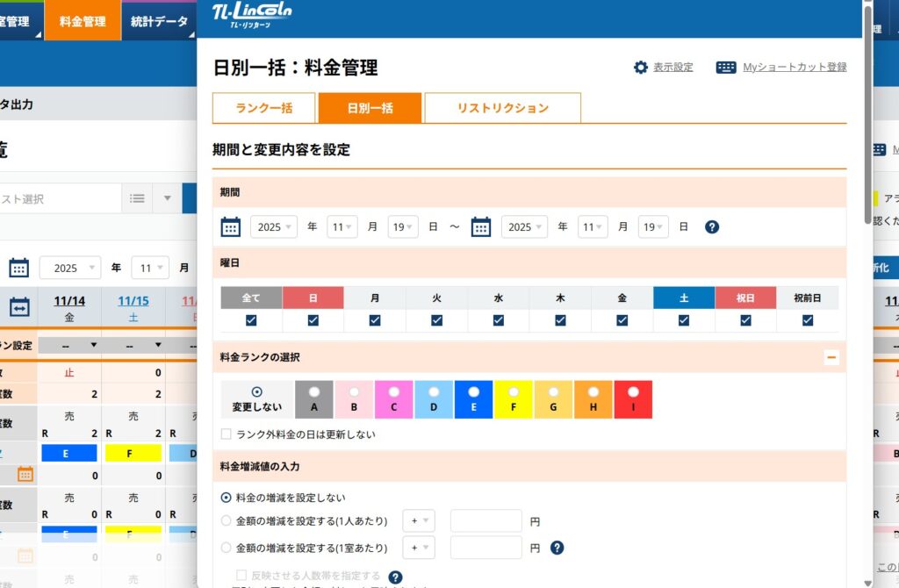
Task: Open the end date calendar picker icon
Action: point(481,227)
